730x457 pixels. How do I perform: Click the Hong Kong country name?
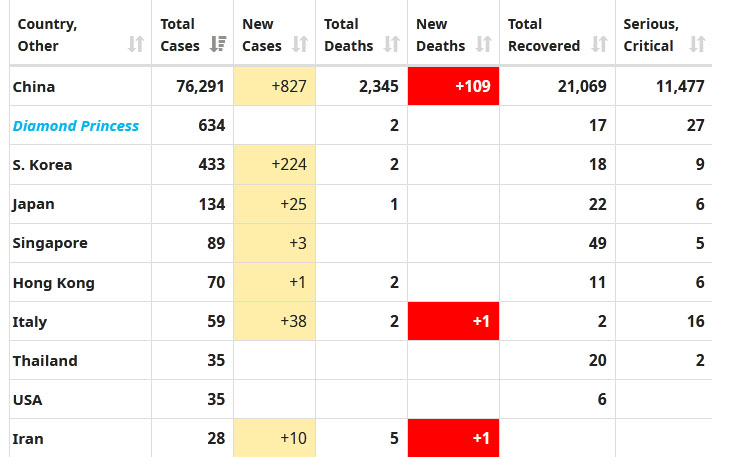point(54,283)
